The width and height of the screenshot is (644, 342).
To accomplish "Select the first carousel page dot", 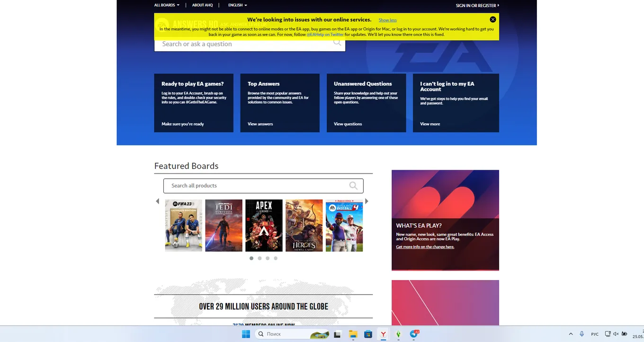I will point(251,258).
